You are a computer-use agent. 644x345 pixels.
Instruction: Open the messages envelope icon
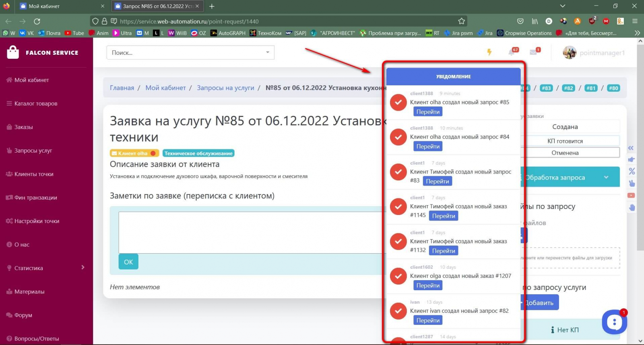click(533, 52)
